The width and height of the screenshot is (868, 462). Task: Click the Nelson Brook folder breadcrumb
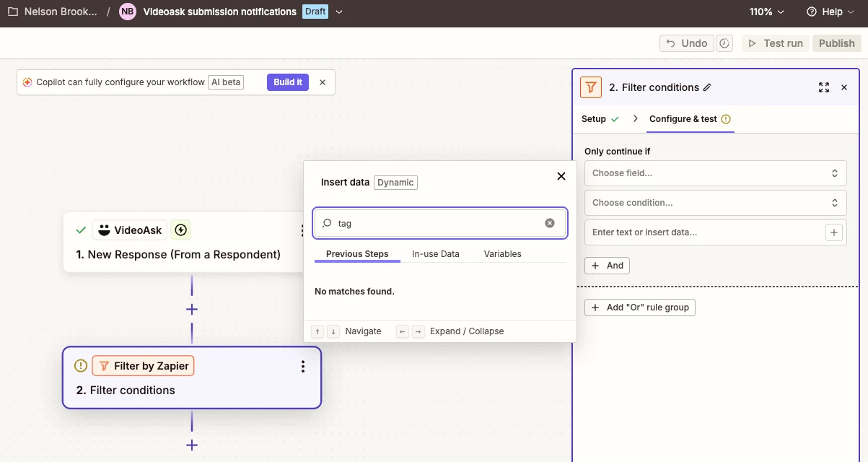tap(60, 12)
